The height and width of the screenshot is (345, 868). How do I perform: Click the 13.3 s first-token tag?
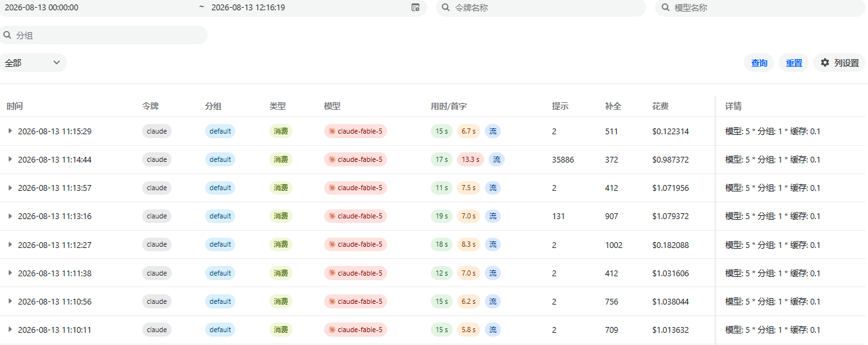[x=471, y=159]
